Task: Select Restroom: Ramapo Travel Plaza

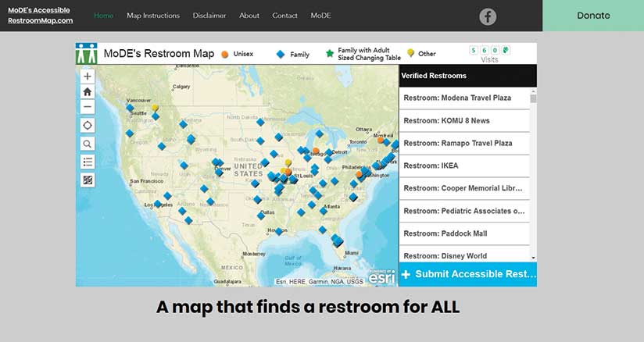Action: [x=464, y=144]
